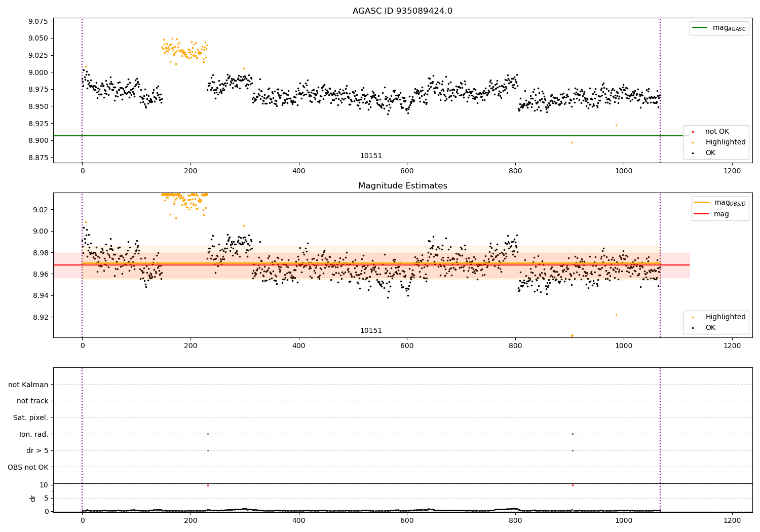Click the 9.000 tick on the top plot
Image resolution: width=760 pixels, height=532 pixels.
[38, 72]
